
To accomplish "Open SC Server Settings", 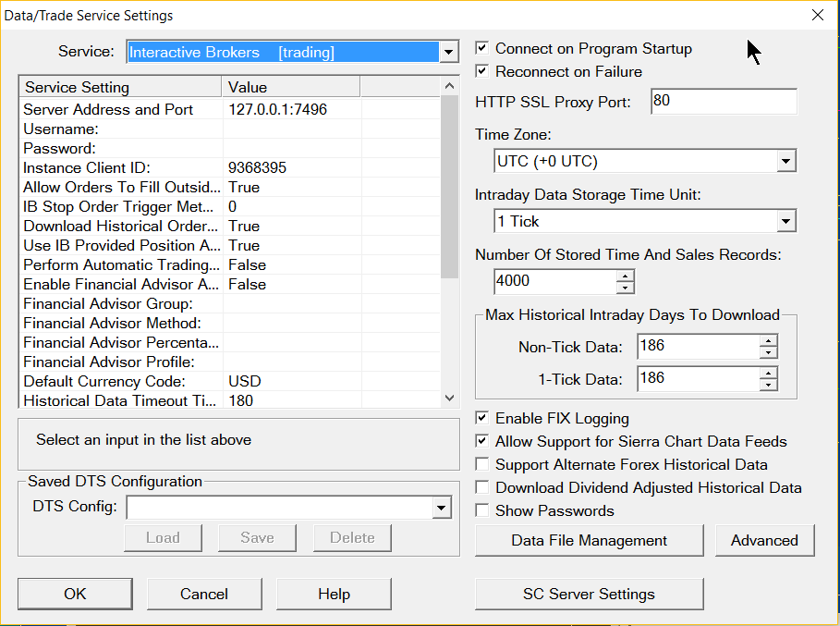I will [x=590, y=594].
